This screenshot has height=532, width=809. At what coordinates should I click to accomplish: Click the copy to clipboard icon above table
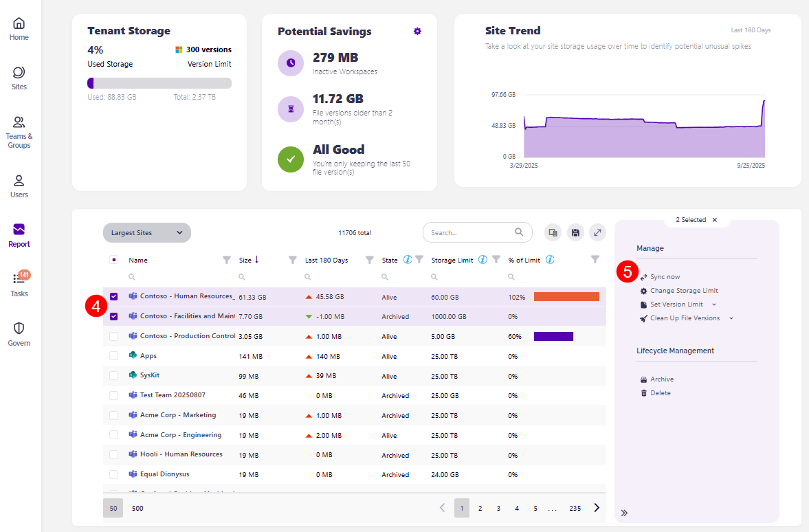point(553,232)
